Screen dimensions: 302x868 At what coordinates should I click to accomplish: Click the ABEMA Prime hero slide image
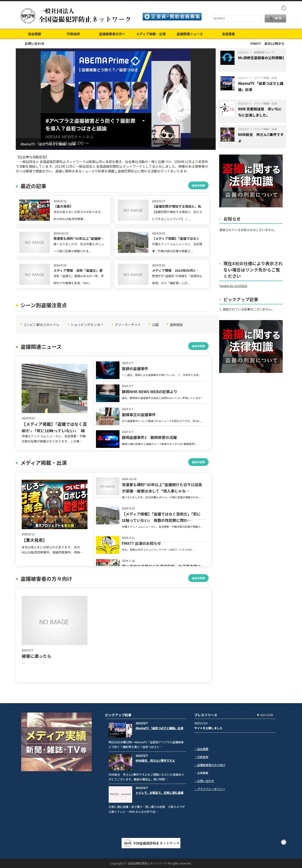(116, 99)
